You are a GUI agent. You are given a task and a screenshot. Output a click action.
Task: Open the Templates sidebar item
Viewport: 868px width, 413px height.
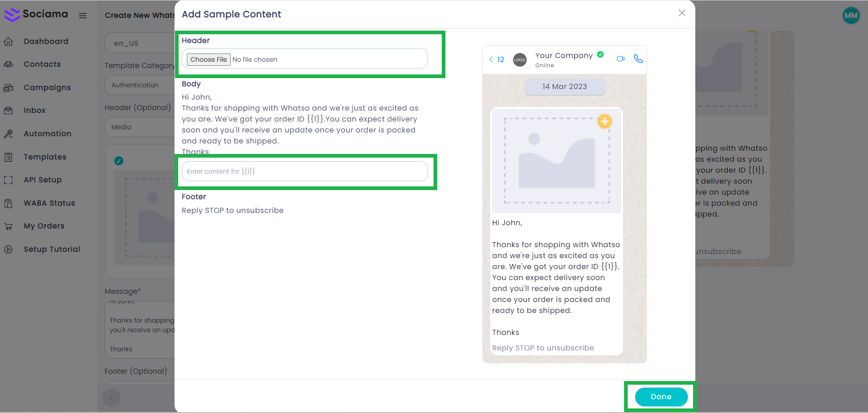[x=45, y=157]
